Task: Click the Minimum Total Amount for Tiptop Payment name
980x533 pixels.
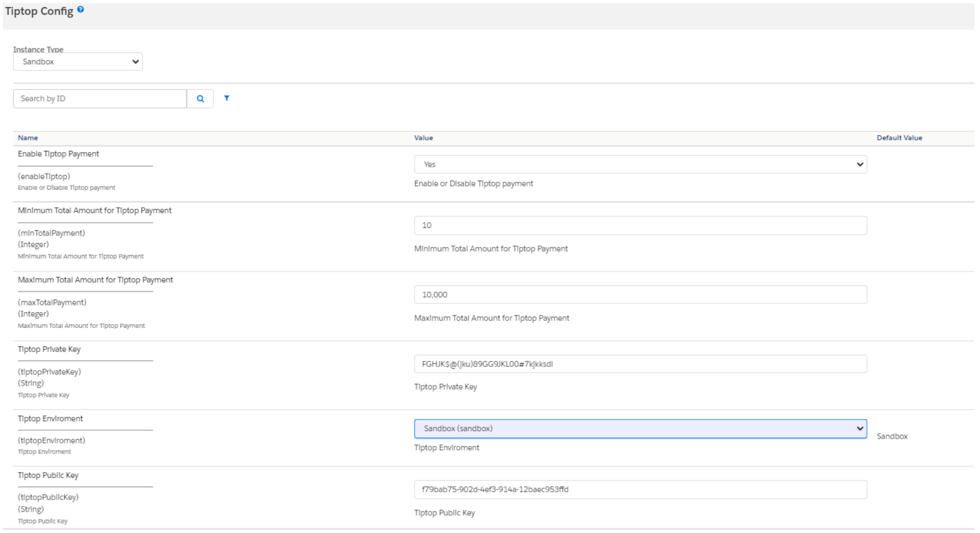Action: click(95, 210)
